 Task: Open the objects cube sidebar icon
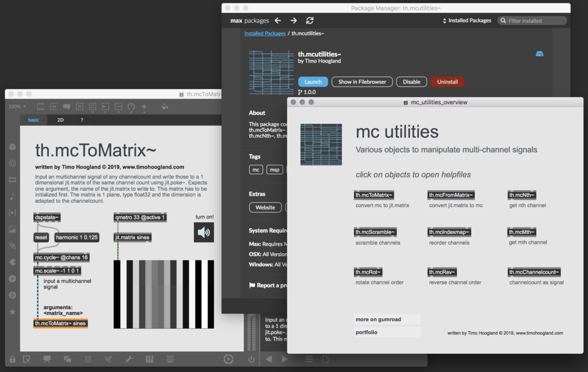[12, 147]
